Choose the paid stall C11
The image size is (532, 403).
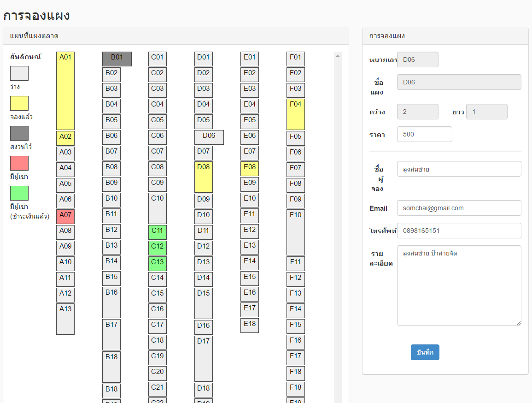158,232
